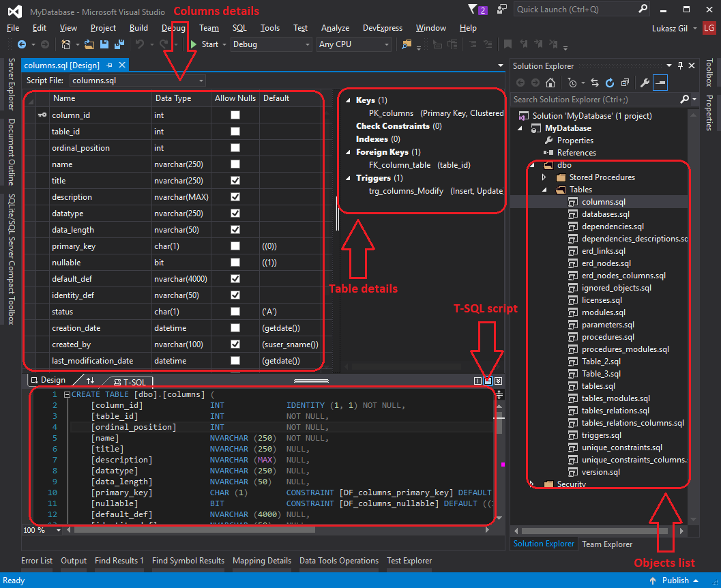The image size is (721, 588).
Task: Show the T-SQL pane using the highlighted split icon
Action: pyautogui.click(x=487, y=381)
